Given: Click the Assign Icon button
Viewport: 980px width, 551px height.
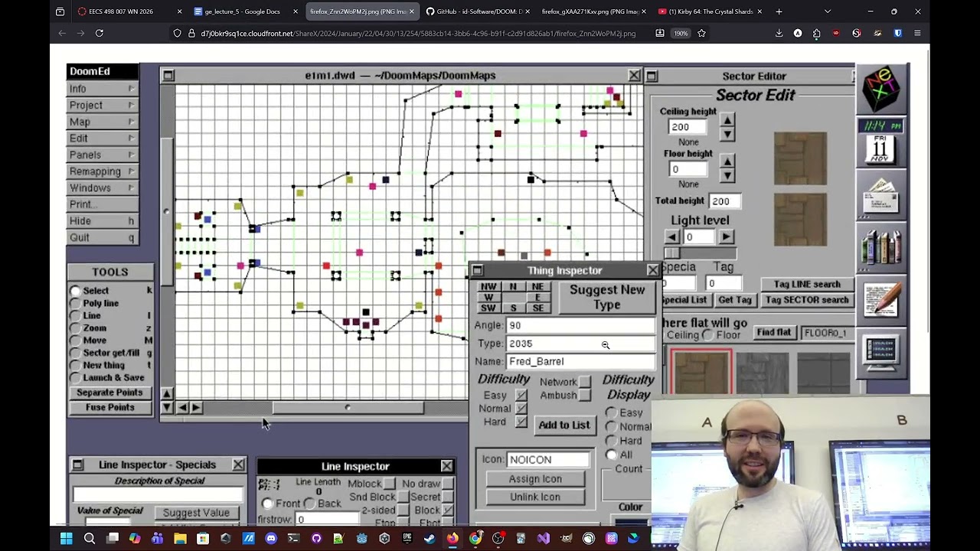Looking at the screenshot, I should 535,479.
